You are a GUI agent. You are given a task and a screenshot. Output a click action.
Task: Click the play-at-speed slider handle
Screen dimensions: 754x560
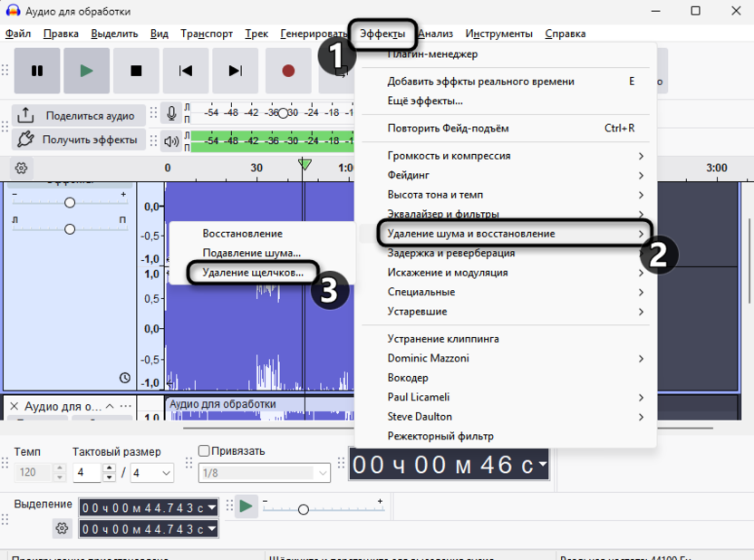click(304, 509)
